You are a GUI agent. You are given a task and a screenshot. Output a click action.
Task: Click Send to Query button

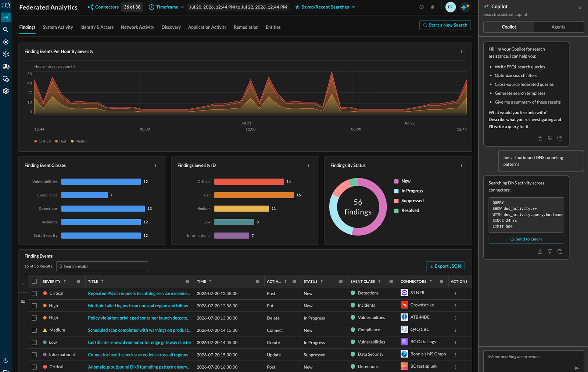[x=526, y=239]
